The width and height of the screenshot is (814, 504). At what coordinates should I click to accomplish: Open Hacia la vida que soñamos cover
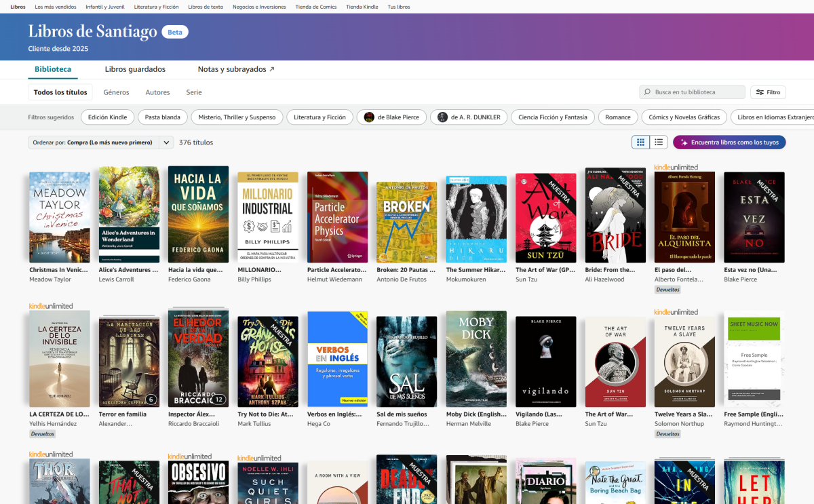(x=198, y=215)
